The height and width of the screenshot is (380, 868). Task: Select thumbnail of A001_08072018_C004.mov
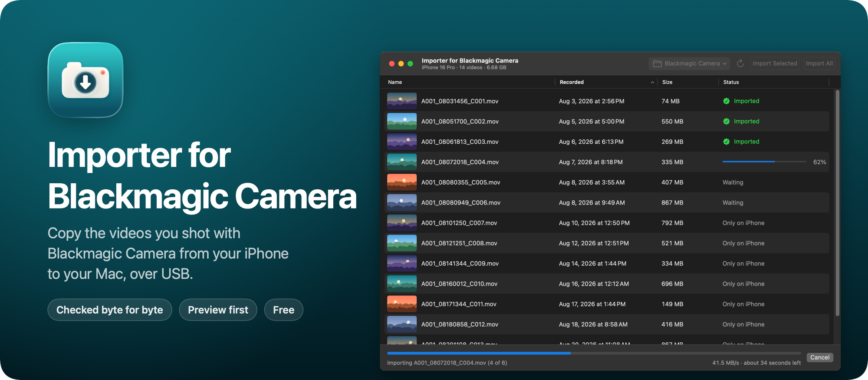[402, 162]
